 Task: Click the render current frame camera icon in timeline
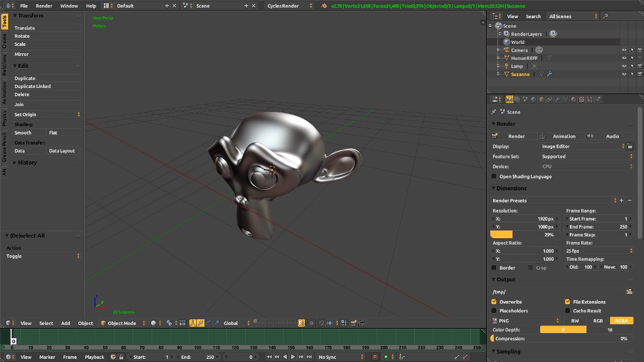[114, 356]
